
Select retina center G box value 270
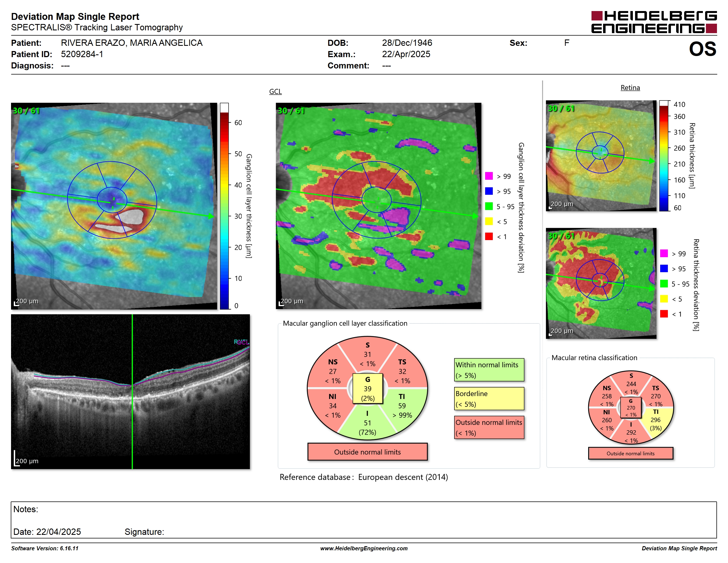(631, 408)
